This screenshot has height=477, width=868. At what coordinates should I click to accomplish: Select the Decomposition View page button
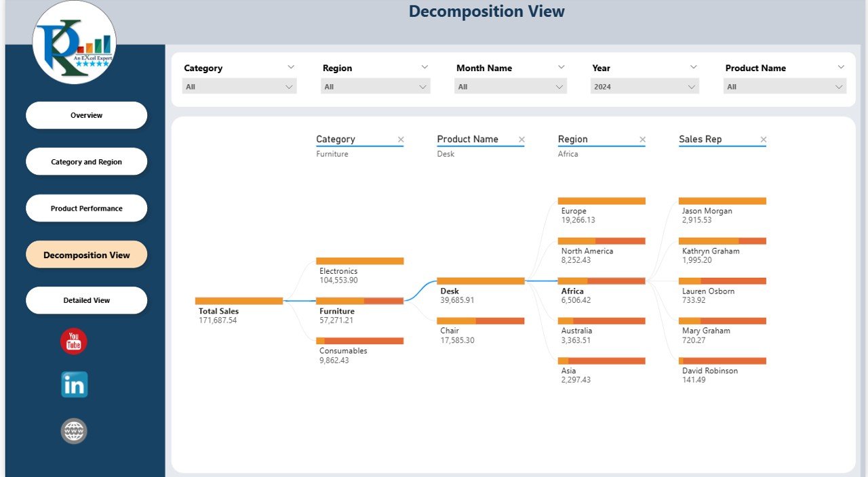[87, 255]
